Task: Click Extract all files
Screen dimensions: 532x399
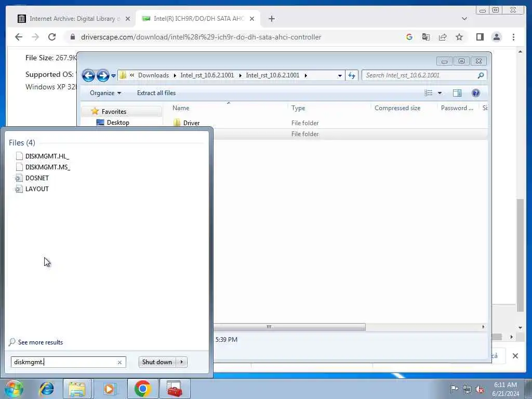Action: click(x=156, y=93)
